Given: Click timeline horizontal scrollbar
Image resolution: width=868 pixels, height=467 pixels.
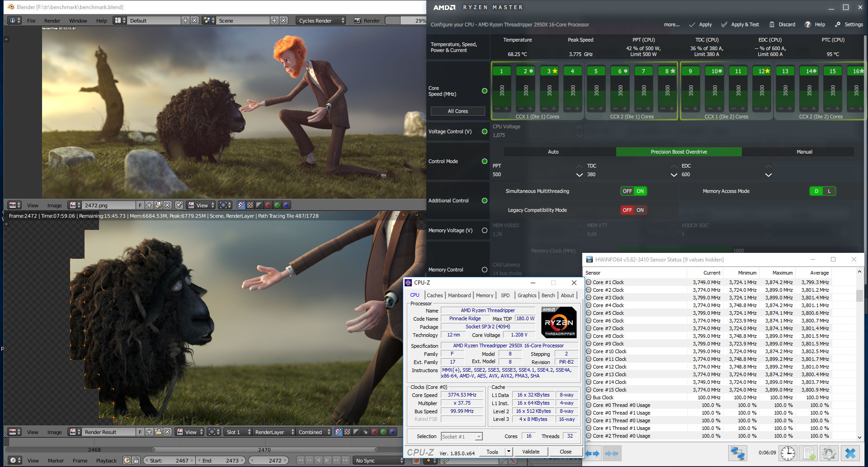Looking at the screenshot, I should [x=265, y=449].
